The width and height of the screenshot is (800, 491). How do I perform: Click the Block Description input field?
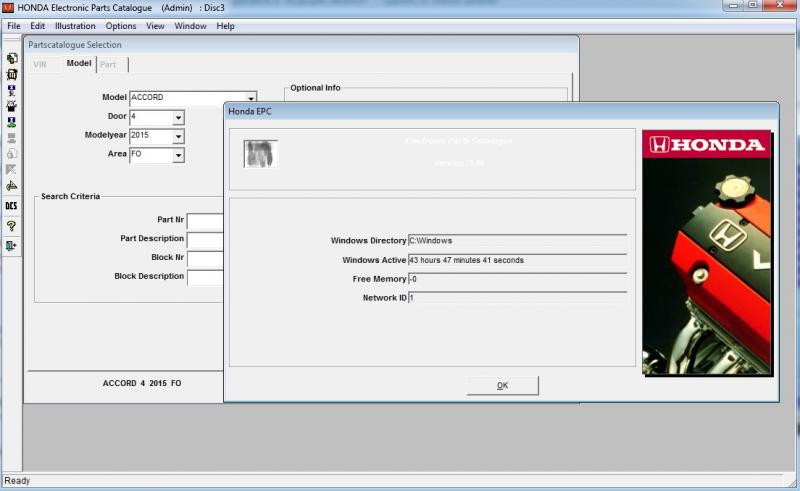(206, 278)
